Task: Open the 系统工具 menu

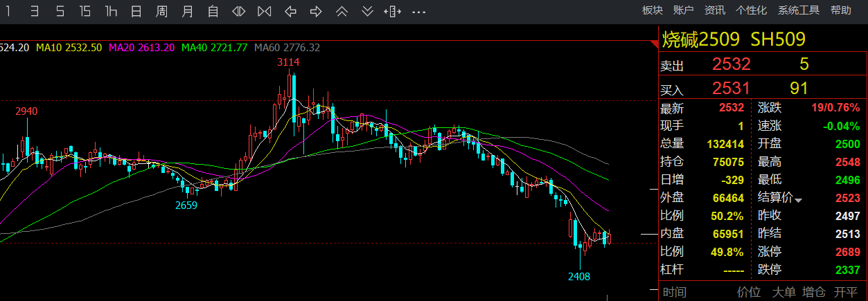Action: pyautogui.click(x=798, y=10)
